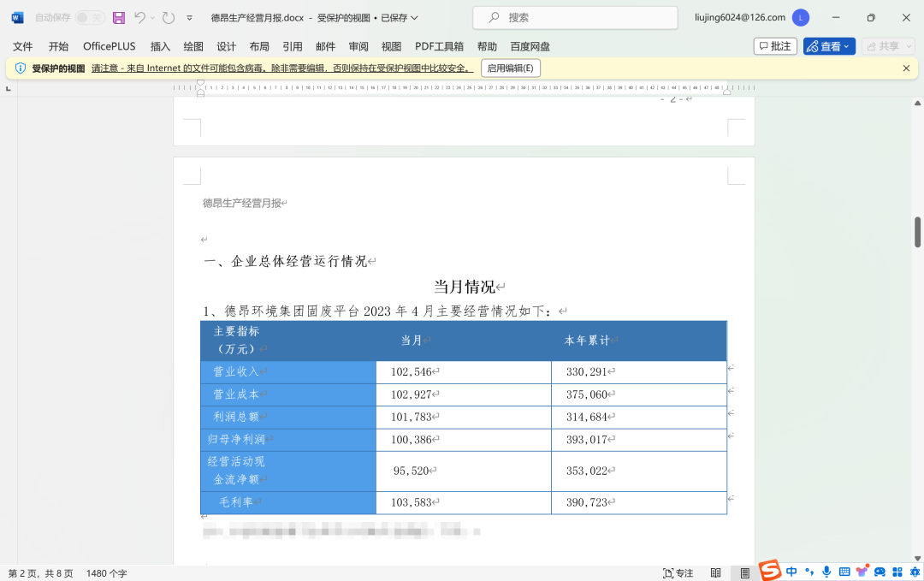Click the Sogou microphone voice input icon
924x581 pixels.
click(826, 572)
